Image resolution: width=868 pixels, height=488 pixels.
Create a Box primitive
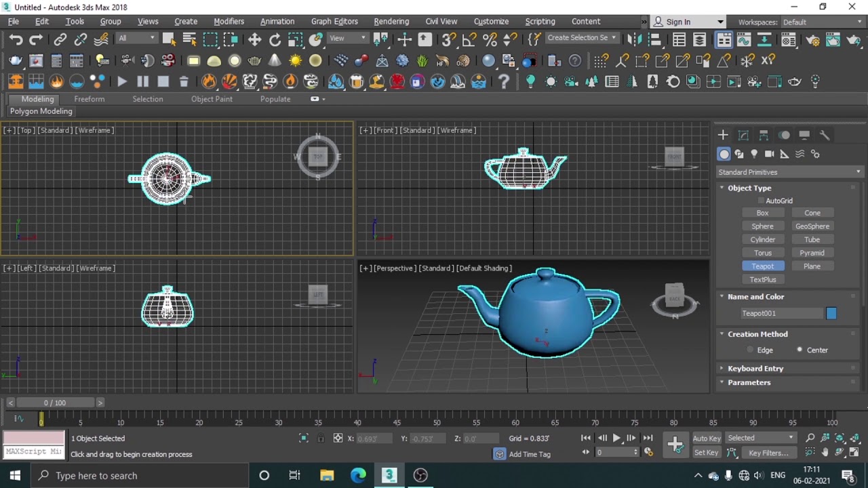(762, 213)
